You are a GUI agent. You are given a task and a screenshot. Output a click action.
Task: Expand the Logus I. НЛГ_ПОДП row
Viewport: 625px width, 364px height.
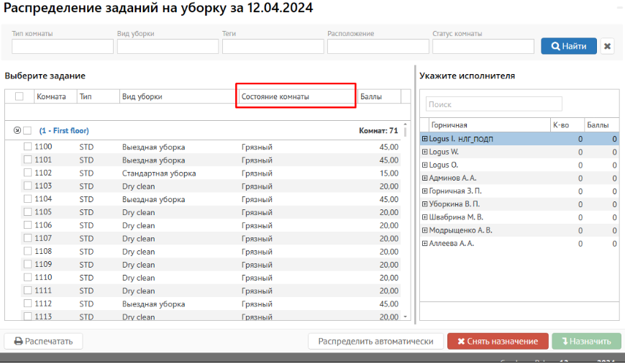(425, 139)
